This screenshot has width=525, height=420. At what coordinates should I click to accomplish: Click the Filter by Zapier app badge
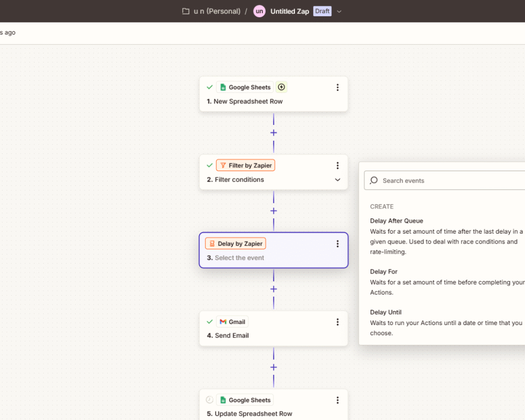(x=246, y=165)
